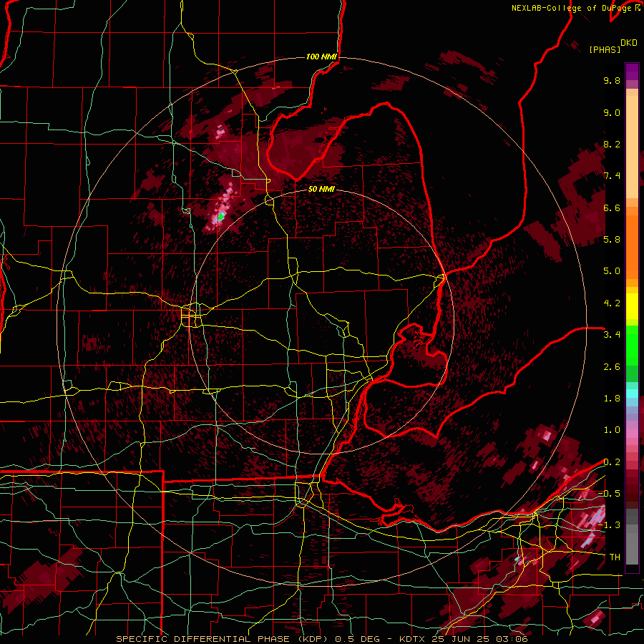Click the [PHAS] legend unit label
The image size is (644, 644).
[x=605, y=50]
